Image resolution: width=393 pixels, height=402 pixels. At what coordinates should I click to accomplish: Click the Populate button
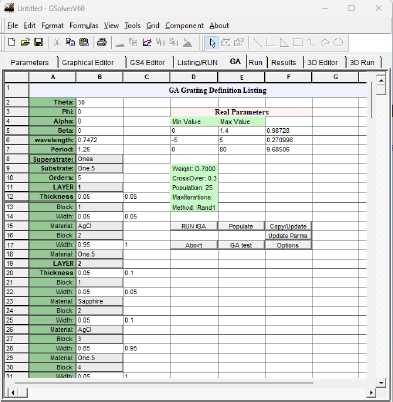[241, 226]
